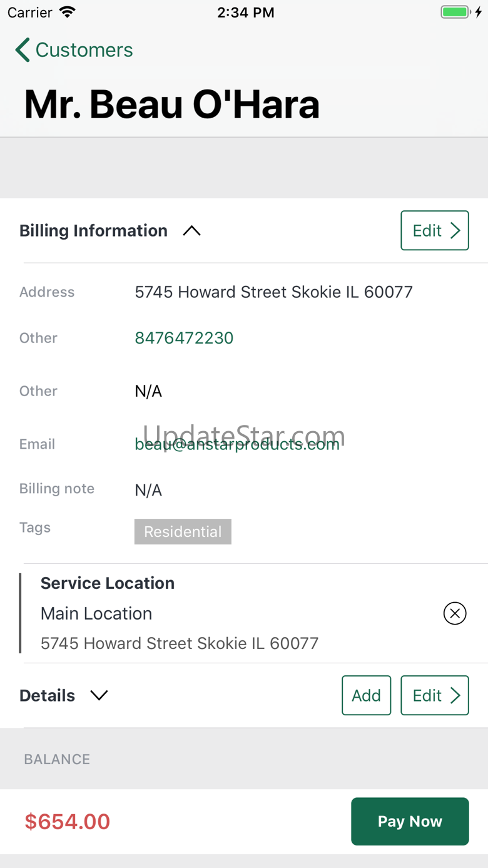488x868 pixels.
Task: Tap the Details heading label
Action: tap(47, 695)
